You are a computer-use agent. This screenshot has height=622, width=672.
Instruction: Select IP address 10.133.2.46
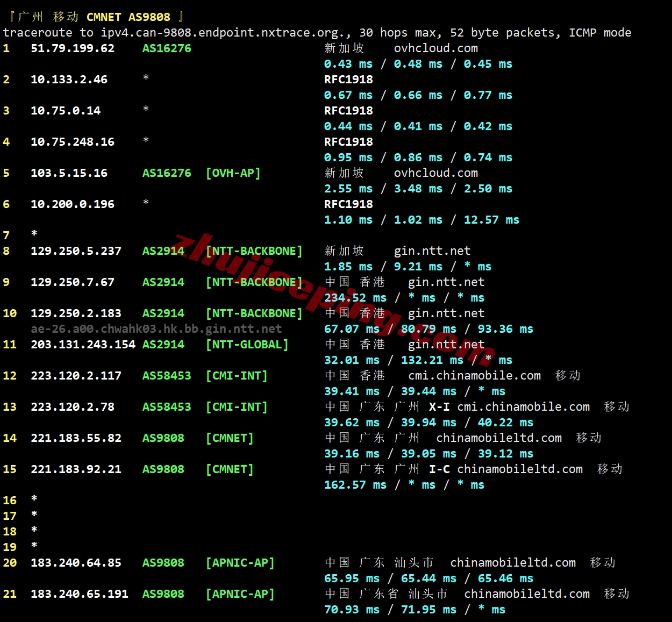69,80
